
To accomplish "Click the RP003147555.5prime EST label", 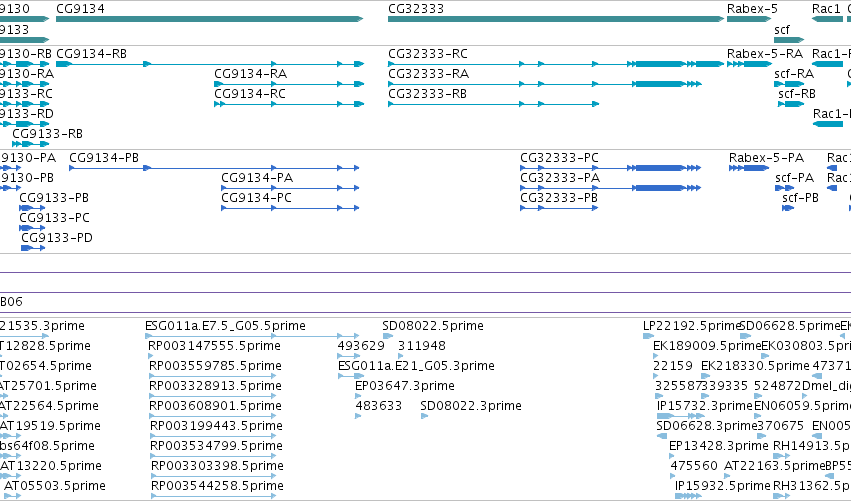I will click(x=214, y=346).
